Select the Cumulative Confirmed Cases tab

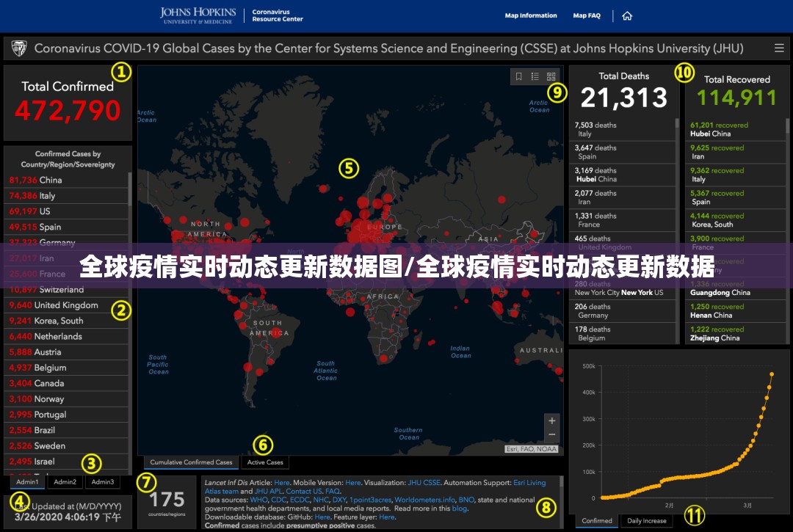(191, 462)
